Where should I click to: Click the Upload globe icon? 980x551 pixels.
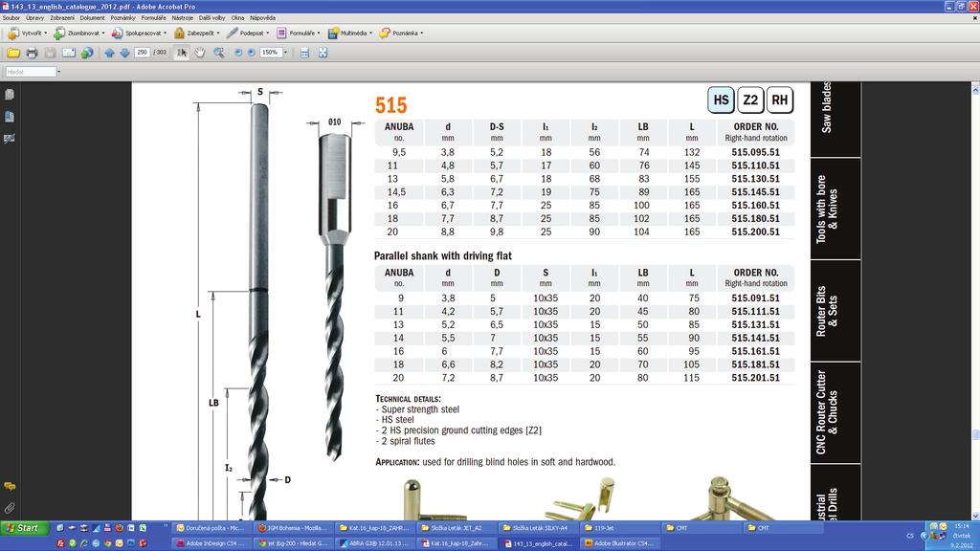click(x=87, y=54)
